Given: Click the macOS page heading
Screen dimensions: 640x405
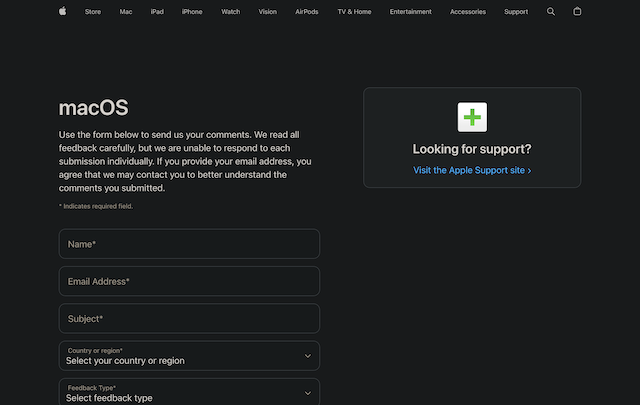Looking at the screenshot, I should point(93,108).
